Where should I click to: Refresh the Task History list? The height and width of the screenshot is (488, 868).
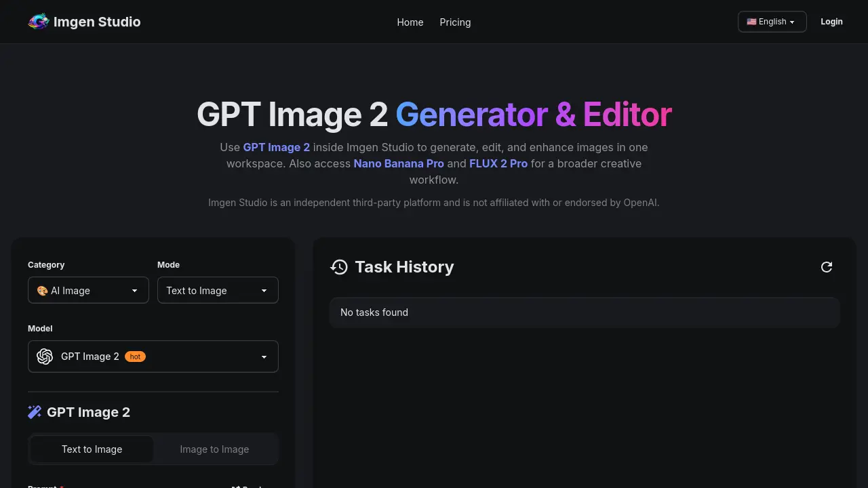827,267
